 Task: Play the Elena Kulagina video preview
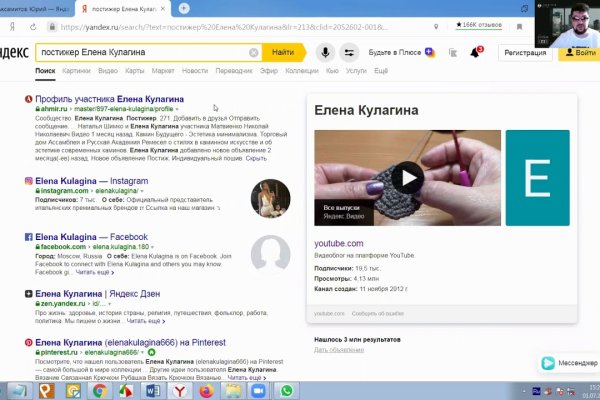[x=407, y=178]
